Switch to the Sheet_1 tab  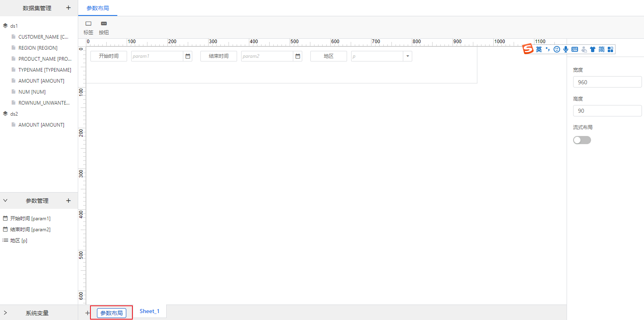(149, 311)
